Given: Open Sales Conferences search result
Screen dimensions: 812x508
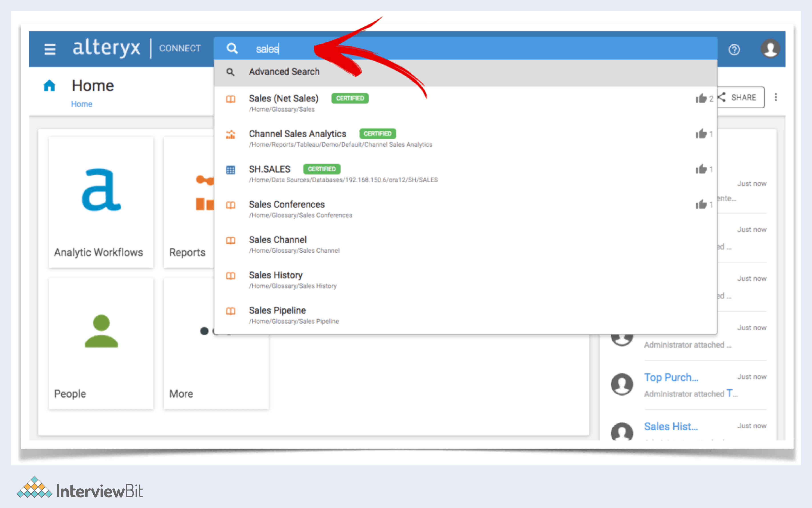Looking at the screenshot, I should (466, 209).
